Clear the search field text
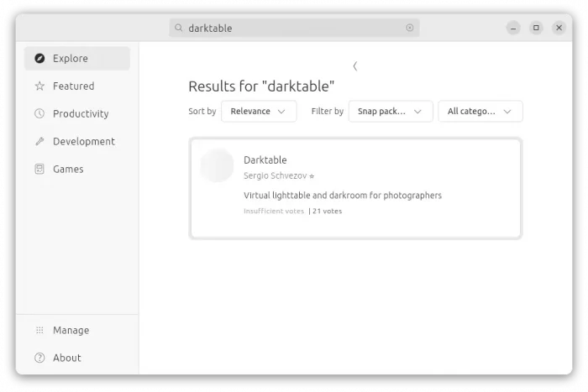 (410, 28)
